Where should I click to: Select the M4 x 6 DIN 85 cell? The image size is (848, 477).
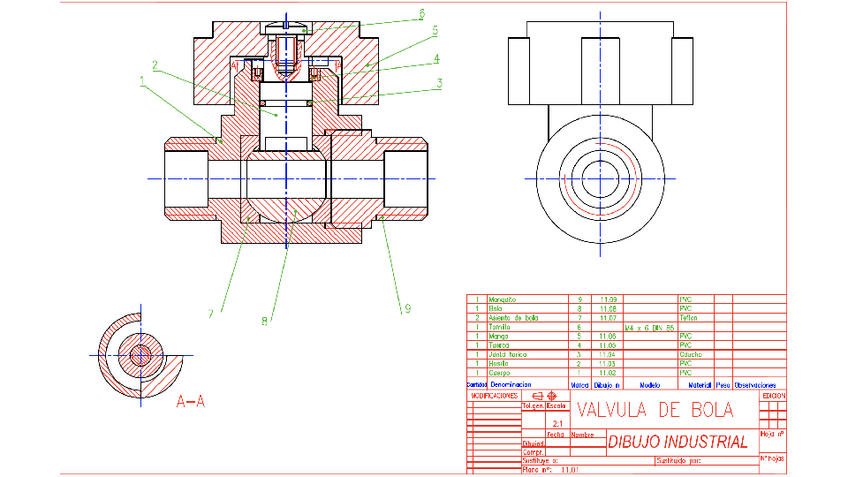click(649, 327)
